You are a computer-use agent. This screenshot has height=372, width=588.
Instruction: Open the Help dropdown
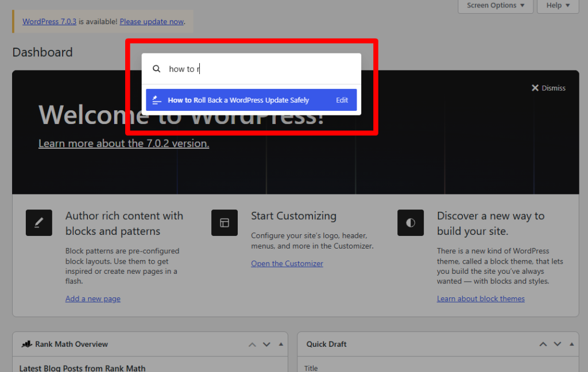tap(558, 6)
